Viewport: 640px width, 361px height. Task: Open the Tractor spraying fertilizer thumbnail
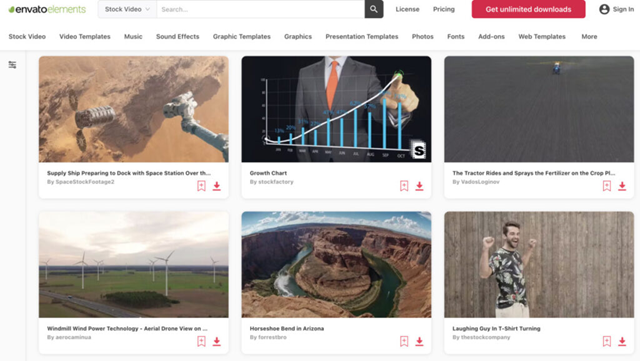pyautogui.click(x=539, y=109)
